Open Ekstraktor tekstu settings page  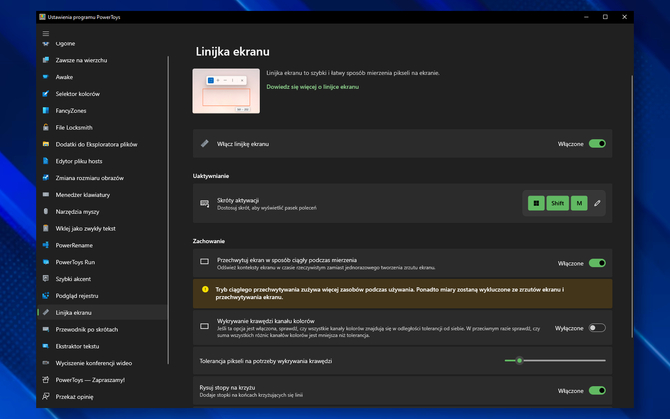pyautogui.click(x=103, y=346)
